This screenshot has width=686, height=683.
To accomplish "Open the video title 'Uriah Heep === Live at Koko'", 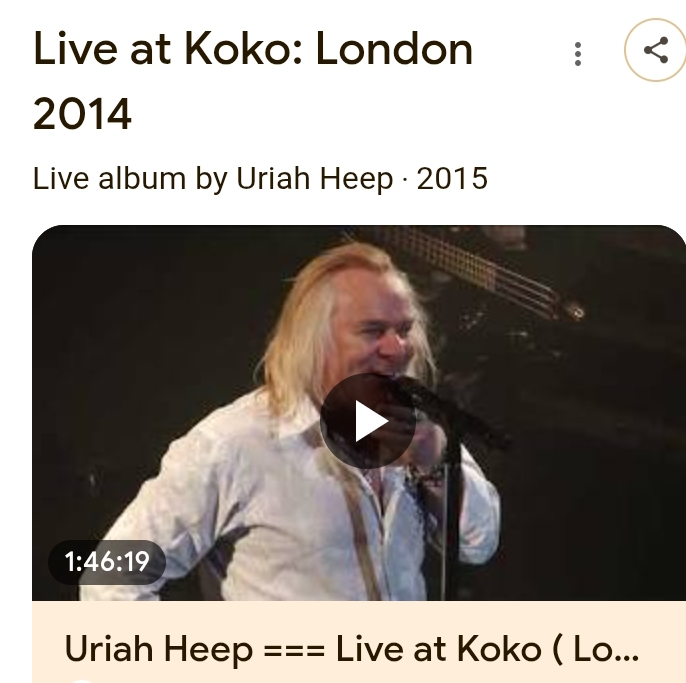I will 351,649.
